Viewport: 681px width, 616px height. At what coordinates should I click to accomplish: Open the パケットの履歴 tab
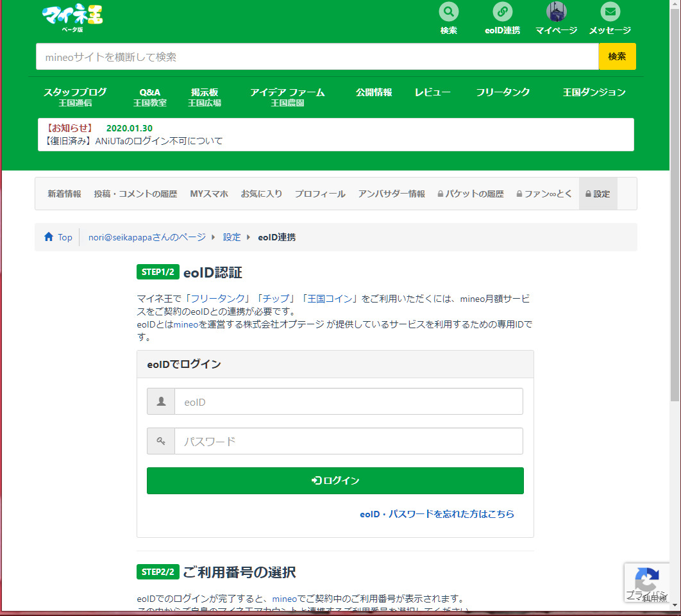(470, 194)
